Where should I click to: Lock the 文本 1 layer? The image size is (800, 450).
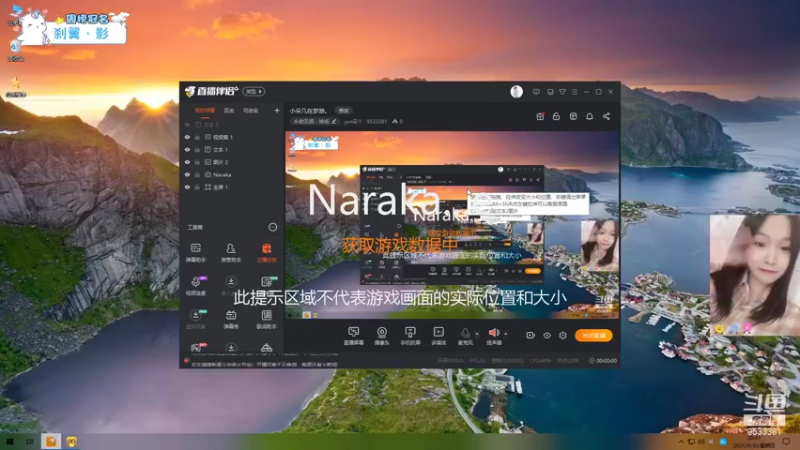coord(197,149)
